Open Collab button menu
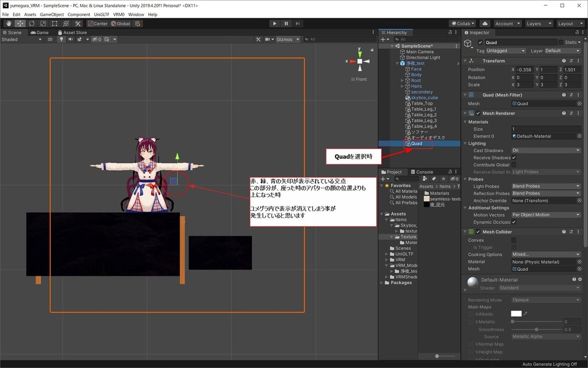The width and height of the screenshot is (588, 368). click(463, 24)
